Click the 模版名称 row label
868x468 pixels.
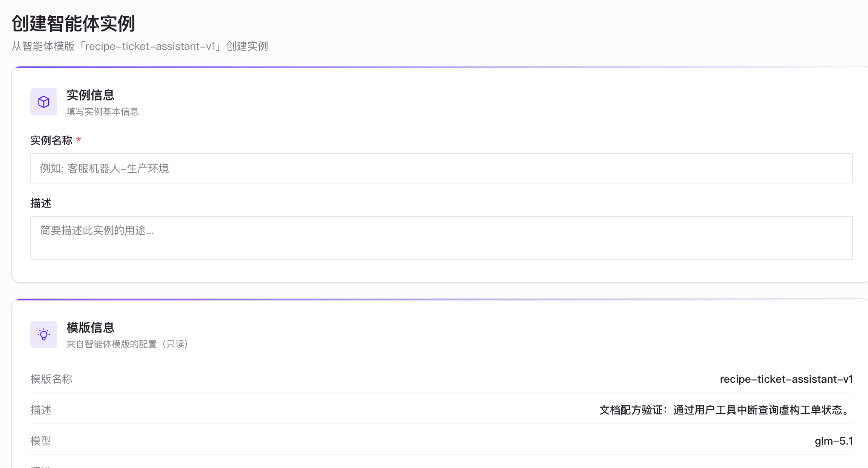[x=51, y=379]
